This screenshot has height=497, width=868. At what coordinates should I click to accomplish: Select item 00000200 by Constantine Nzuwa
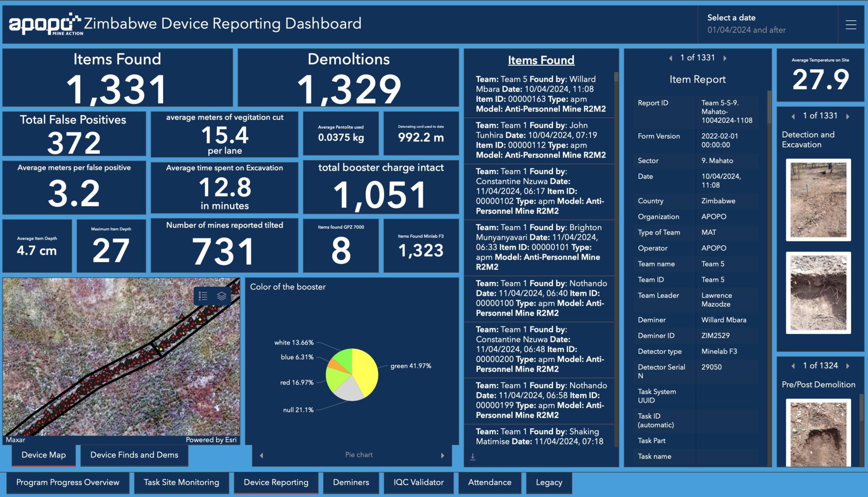539,349
